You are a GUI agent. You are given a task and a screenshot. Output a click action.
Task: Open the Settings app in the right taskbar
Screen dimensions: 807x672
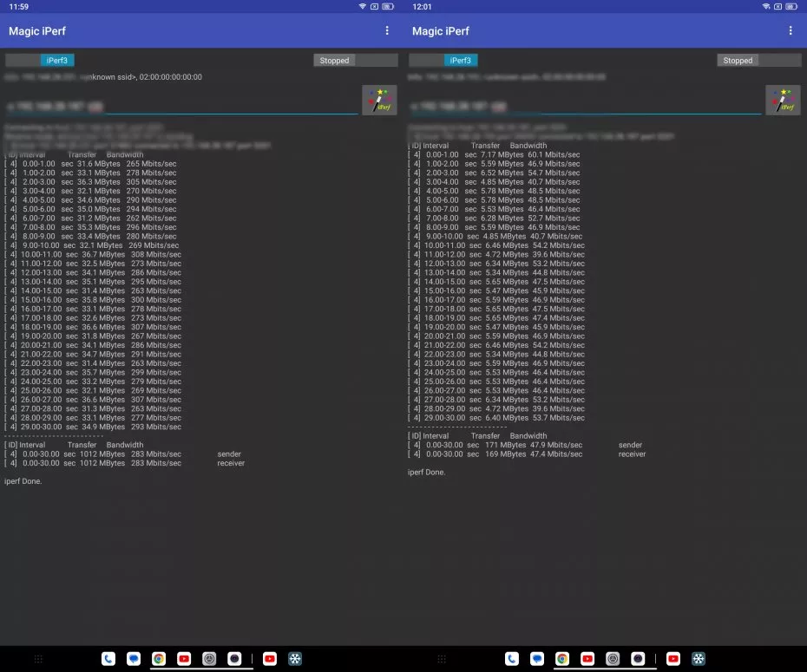point(613,659)
